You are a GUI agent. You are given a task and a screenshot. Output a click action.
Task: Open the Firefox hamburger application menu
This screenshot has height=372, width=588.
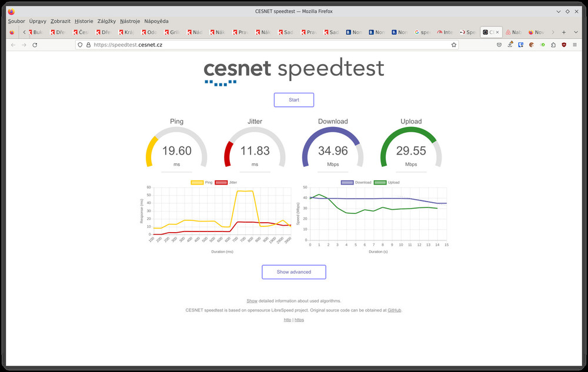click(575, 45)
